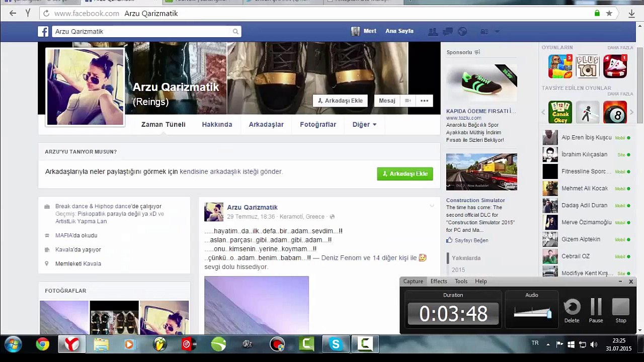The width and height of the screenshot is (644, 362).
Task: Click Arkadaşı Ekle button on cover photo
Action: point(340,101)
